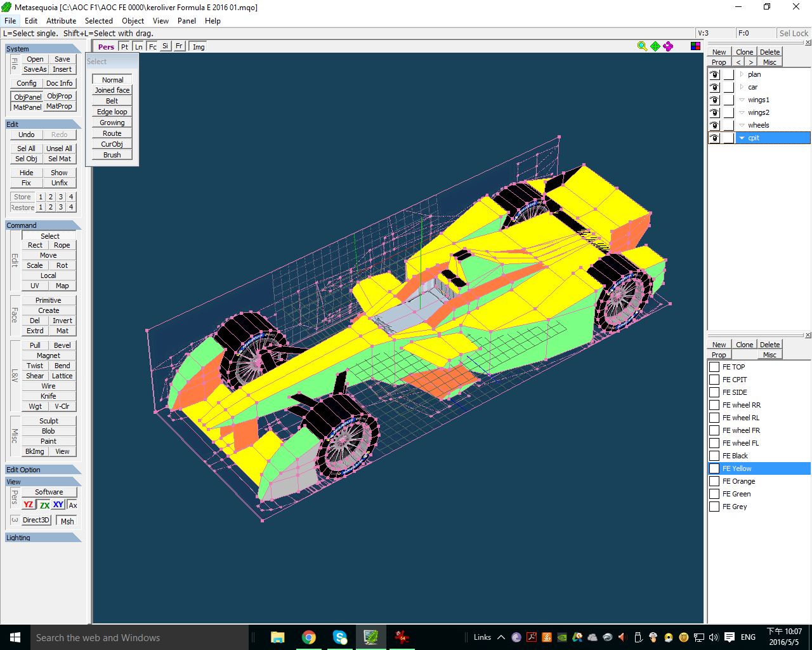Click the magenta rotate view icon

coord(668,46)
